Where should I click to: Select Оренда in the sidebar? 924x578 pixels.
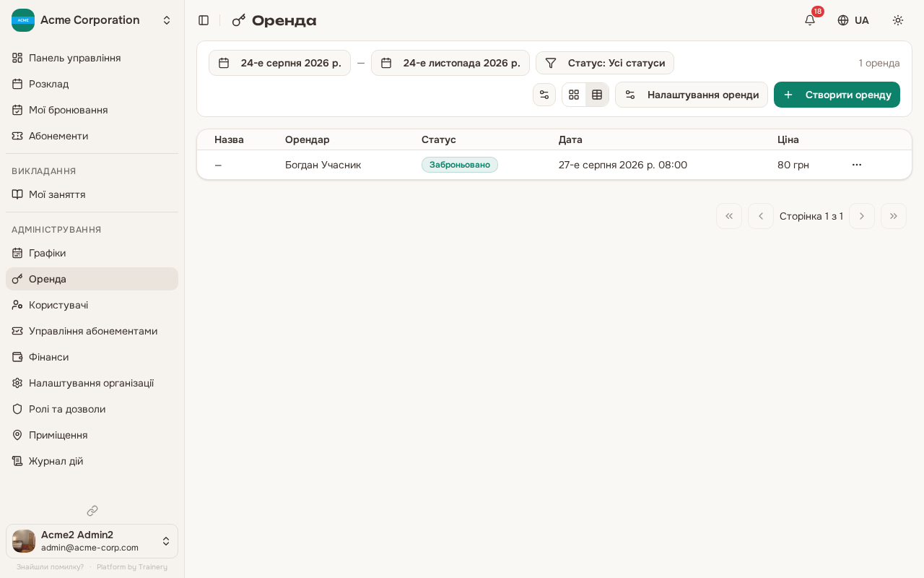(92, 279)
